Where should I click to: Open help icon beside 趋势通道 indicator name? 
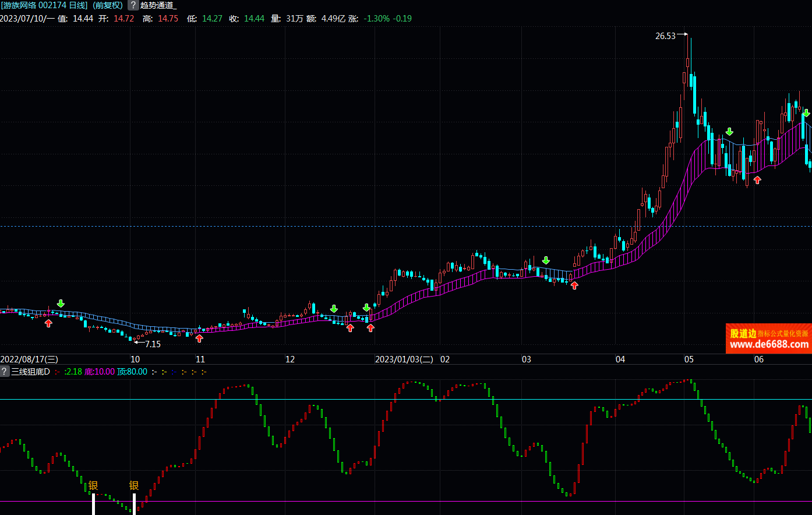tap(133, 5)
